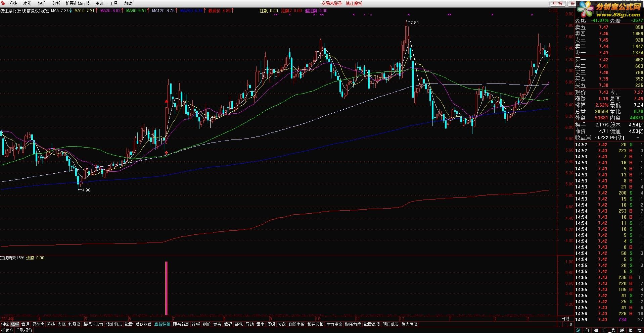Switch to the 价 tab in quote panel

[587, 330]
